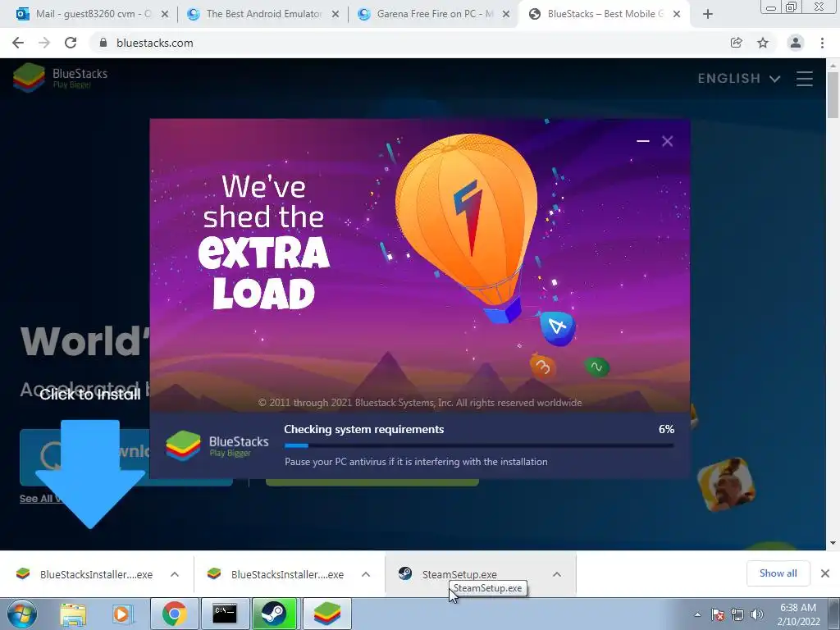Switch to Chrome in the taskbar
The image size is (840, 630).
(x=174, y=614)
